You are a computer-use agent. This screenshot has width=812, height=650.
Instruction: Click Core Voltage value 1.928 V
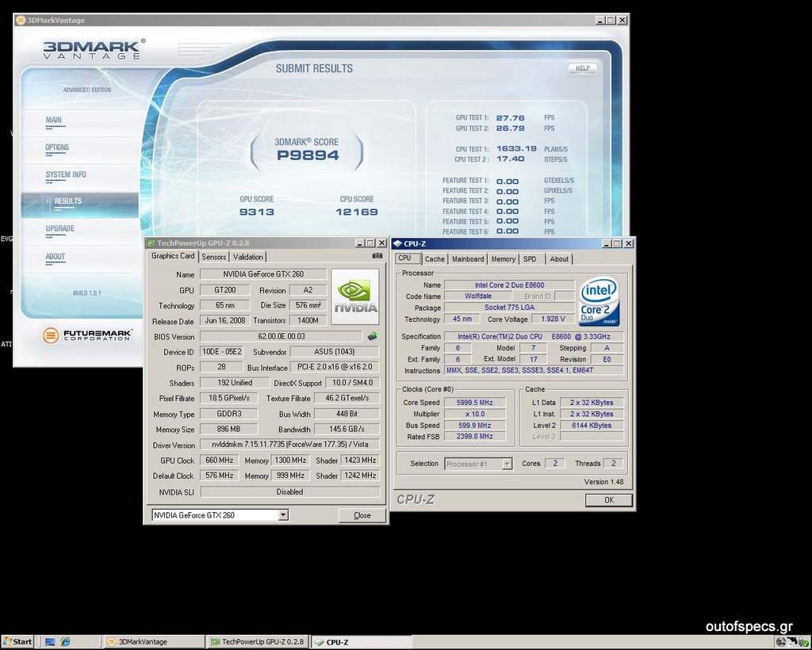[x=553, y=319]
